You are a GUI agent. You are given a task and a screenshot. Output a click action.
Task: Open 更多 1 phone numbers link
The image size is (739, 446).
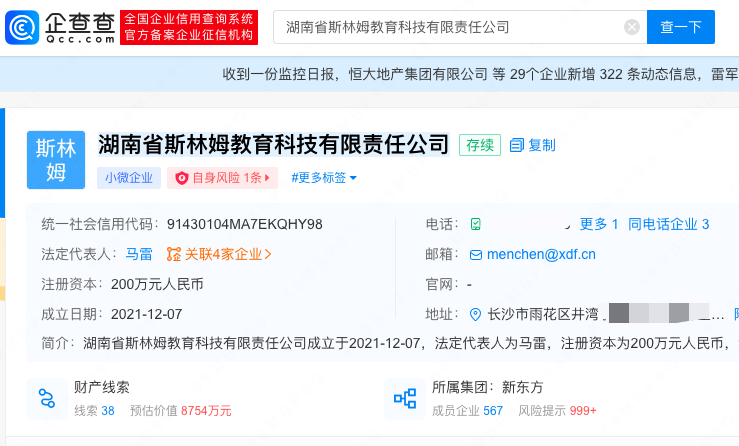point(599,224)
